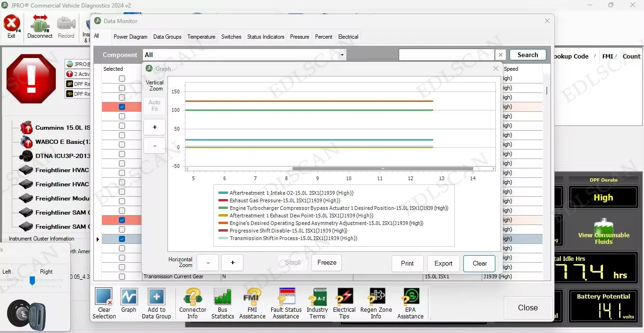Screen dimensions: 644x333
Task: Click Battery Potential gauge
Action: pyautogui.click(x=603, y=307)
